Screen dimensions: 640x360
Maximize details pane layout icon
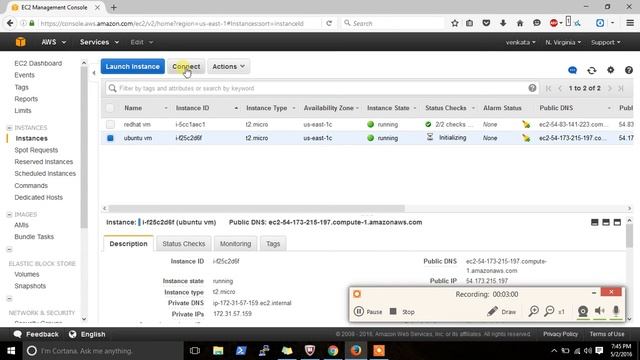617,222
